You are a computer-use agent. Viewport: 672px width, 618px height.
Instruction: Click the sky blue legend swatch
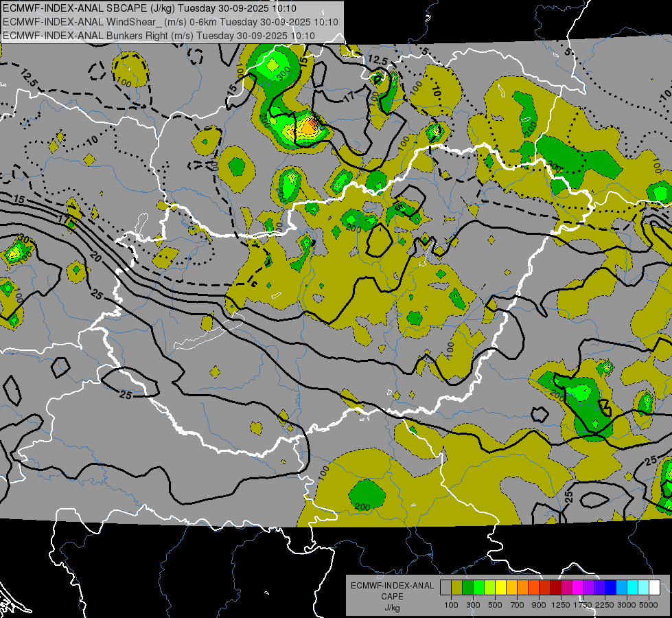621,588
